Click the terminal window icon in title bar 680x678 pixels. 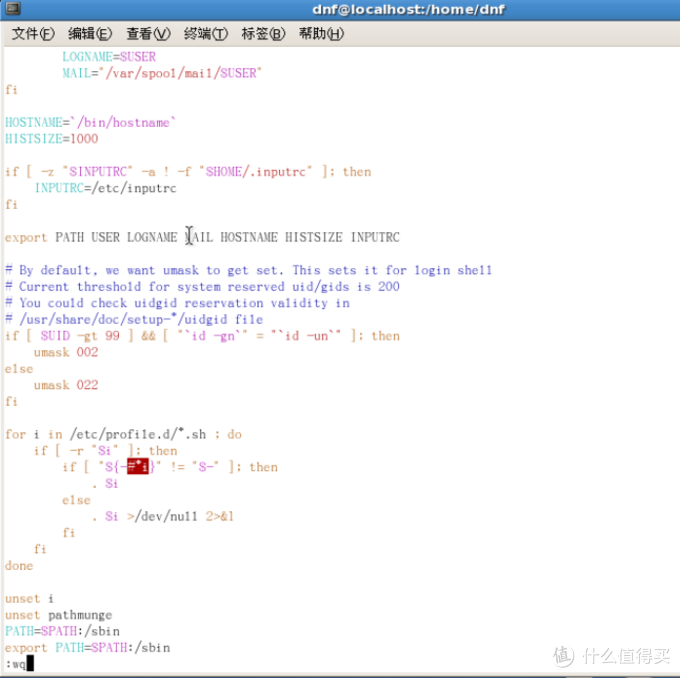13,8
